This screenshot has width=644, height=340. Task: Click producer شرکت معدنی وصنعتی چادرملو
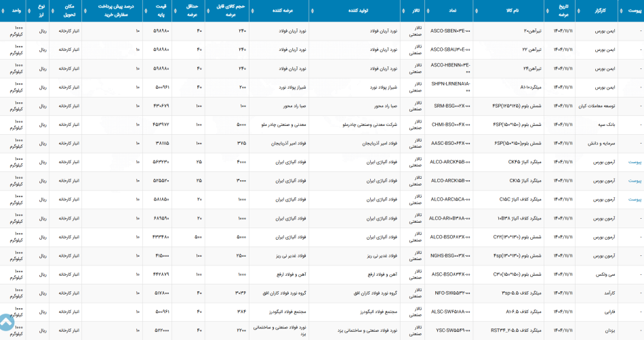(370, 125)
